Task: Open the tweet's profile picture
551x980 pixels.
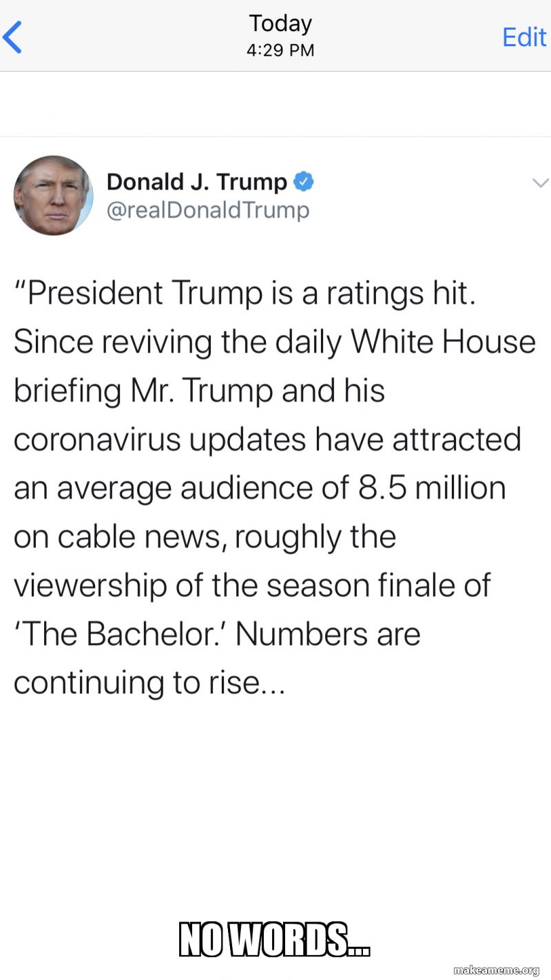Action: (53, 195)
